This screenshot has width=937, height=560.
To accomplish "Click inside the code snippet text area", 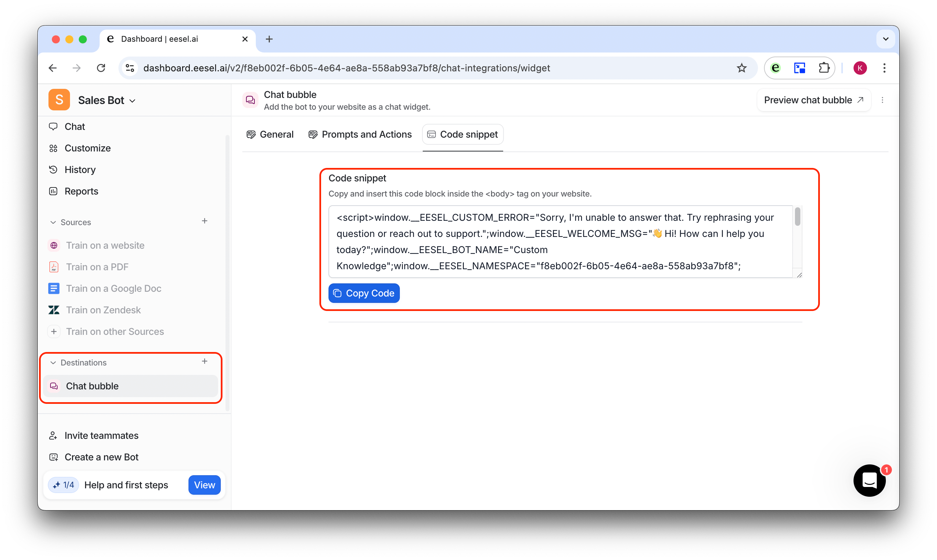I will point(560,242).
